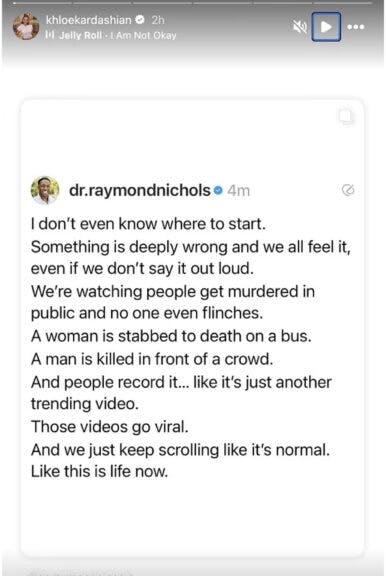Jump to the last story progress segment

tap(342, 3)
